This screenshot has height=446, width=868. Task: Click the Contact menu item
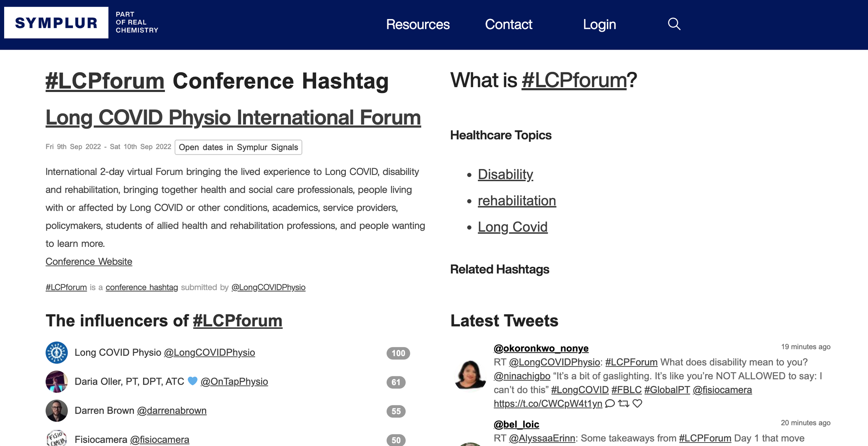[x=508, y=24]
